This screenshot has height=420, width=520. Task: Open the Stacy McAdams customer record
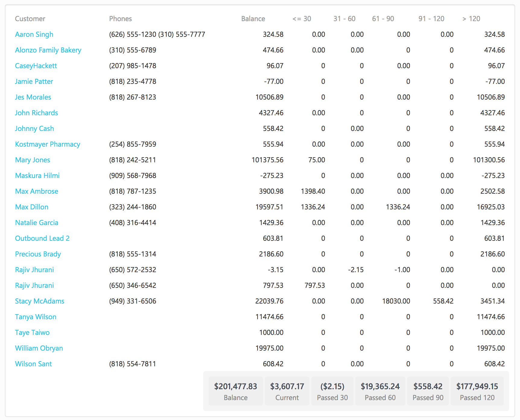pyautogui.click(x=40, y=301)
